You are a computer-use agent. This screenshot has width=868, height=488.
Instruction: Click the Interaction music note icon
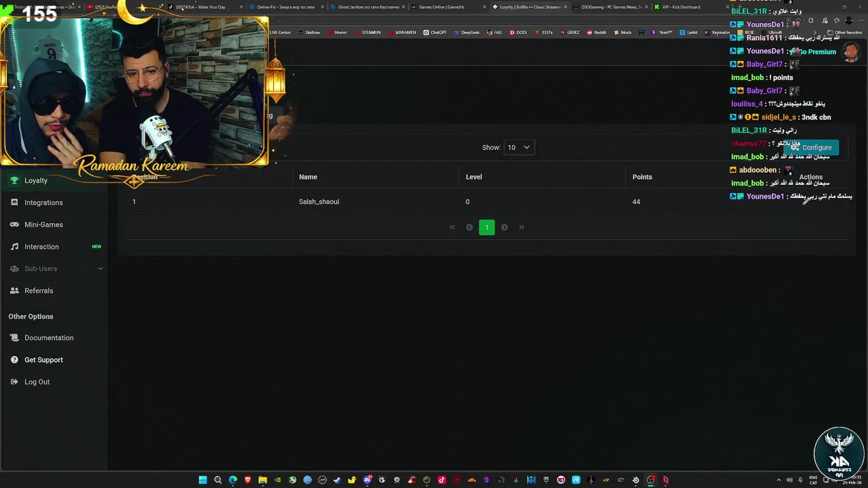click(x=14, y=246)
